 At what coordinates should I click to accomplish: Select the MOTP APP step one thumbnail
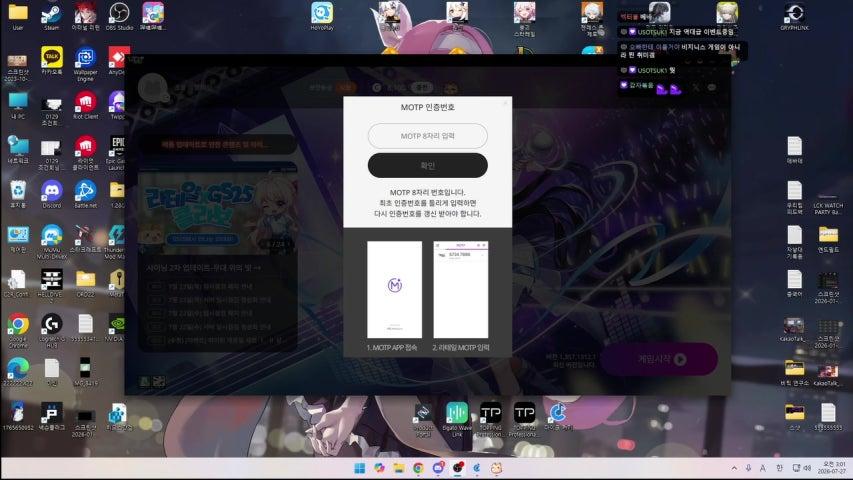[x=394, y=290]
